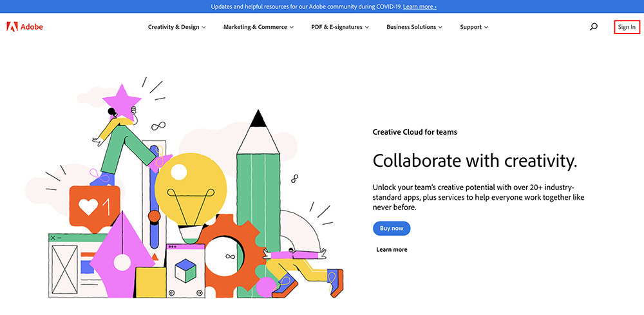Click the yellow lightbulb in the illustration
This screenshot has width=644, height=315.
tap(191, 187)
